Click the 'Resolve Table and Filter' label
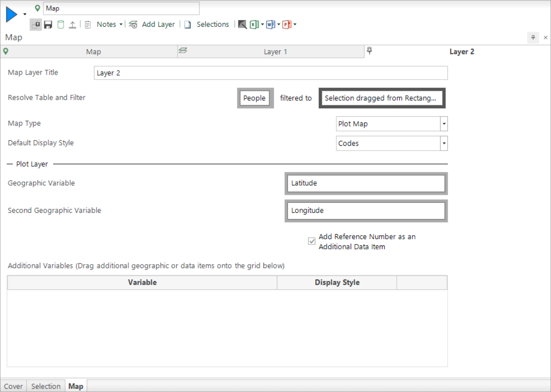The height and width of the screenshot is (392, 551). (x=47, y=97)
